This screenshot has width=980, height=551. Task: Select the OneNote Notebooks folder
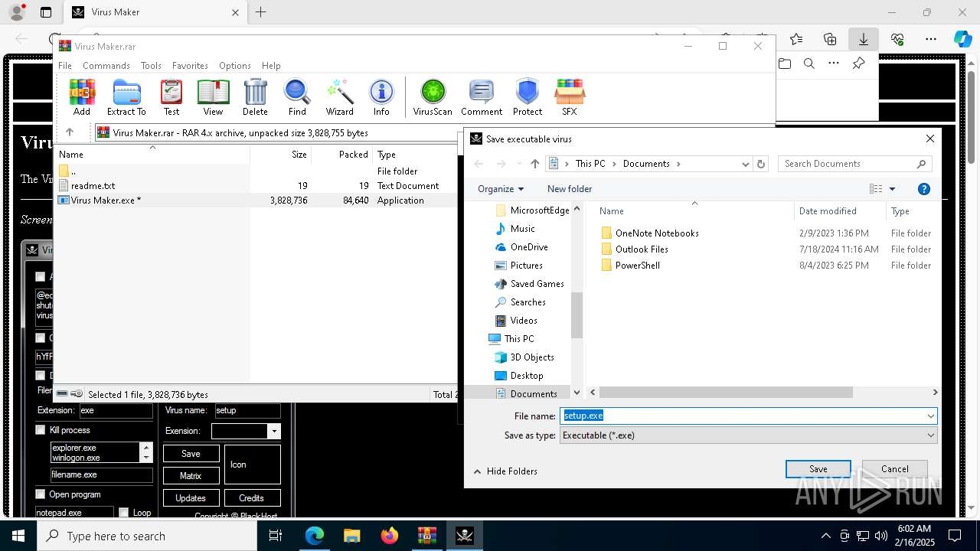[x=657, y=233]
